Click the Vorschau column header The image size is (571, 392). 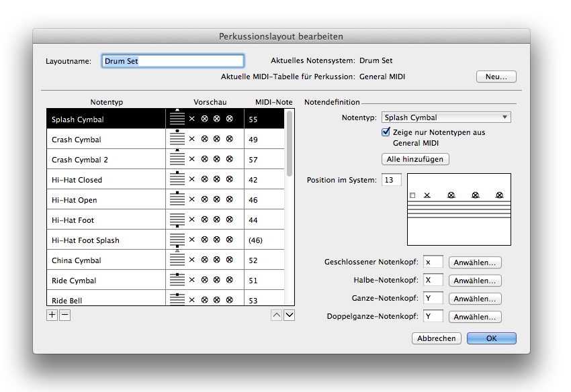210,102
